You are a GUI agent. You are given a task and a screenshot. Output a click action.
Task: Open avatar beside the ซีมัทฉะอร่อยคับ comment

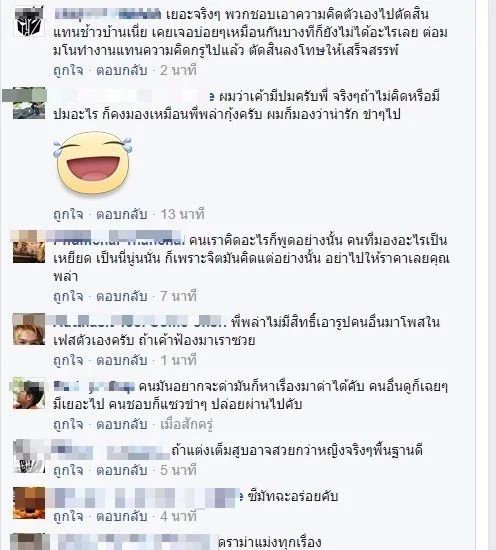pos(29,503)
